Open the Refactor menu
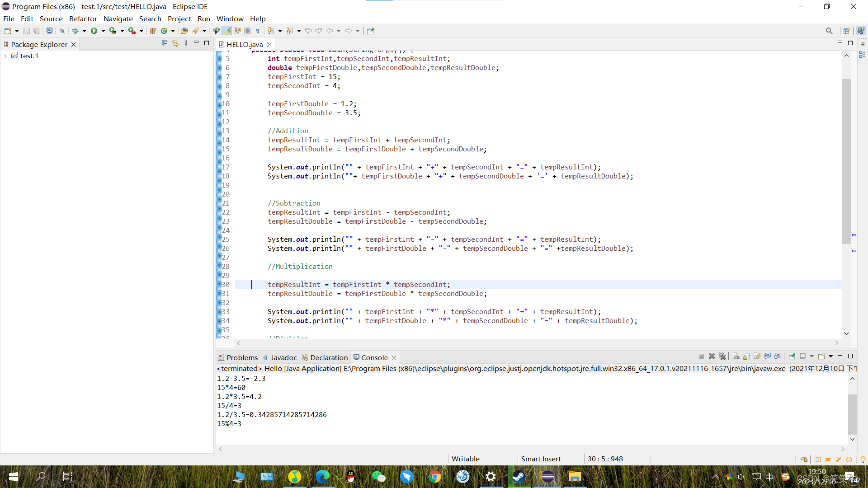This screenshot has height=488, width=868. click(83, 19)
